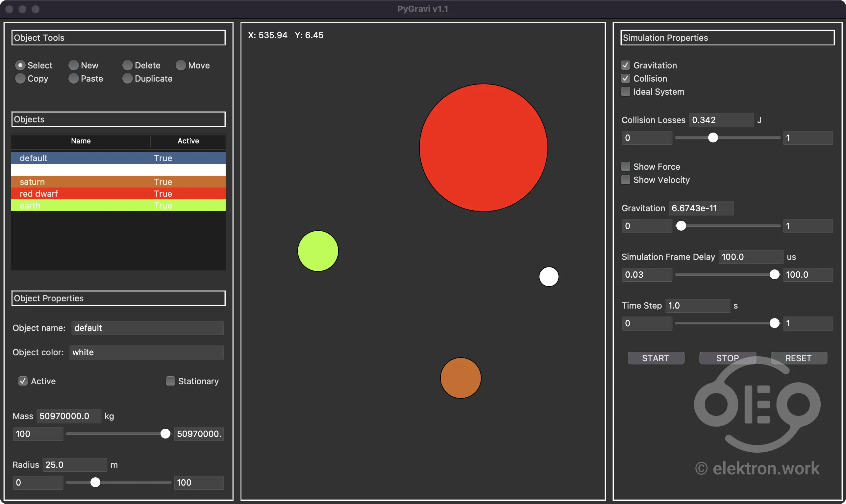Click the Gravitation slider handle

[x=681, y=226]
